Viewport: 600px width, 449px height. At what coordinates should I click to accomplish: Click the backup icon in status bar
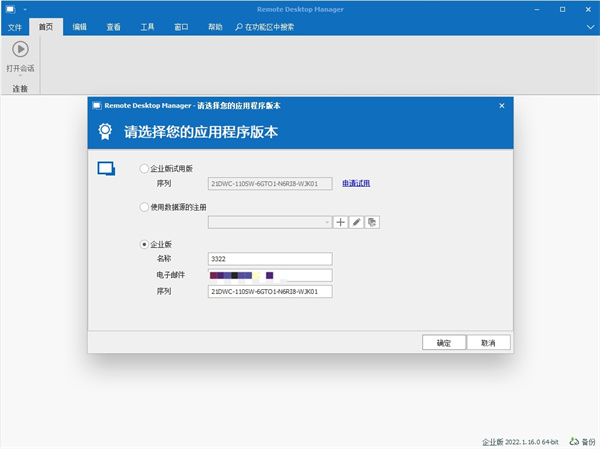[x=574, y=441]
